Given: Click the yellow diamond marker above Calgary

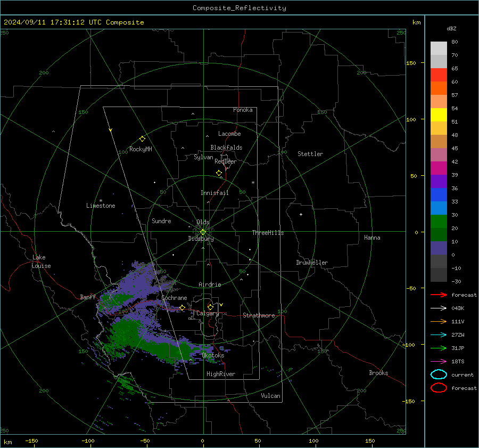Looking at the screenshot, I should click(x=210, y=307).
